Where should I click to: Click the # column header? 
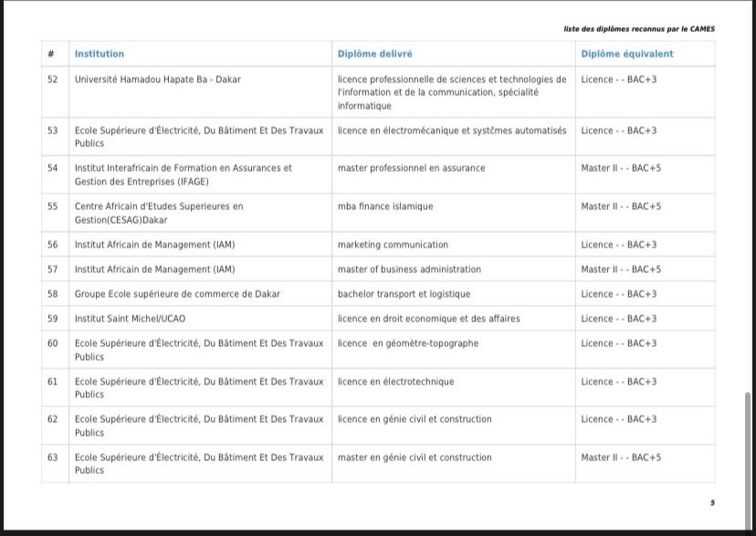(x=51, y=54)
